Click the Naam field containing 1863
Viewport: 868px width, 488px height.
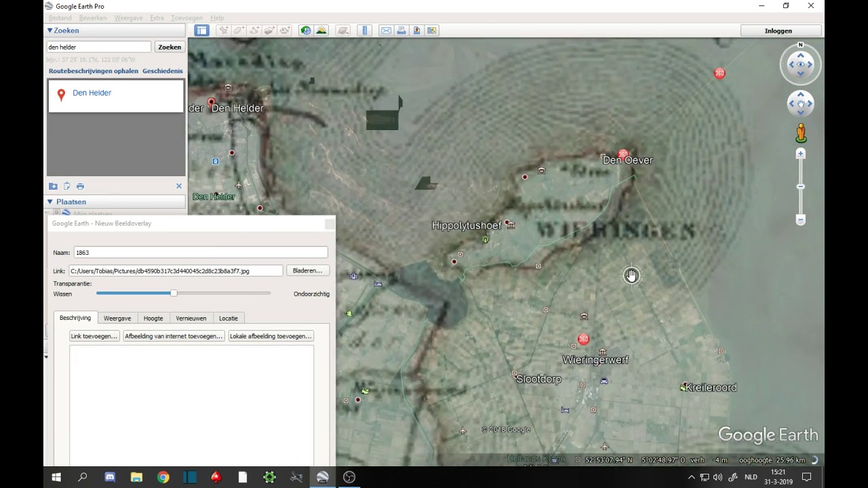coord(200,252)
